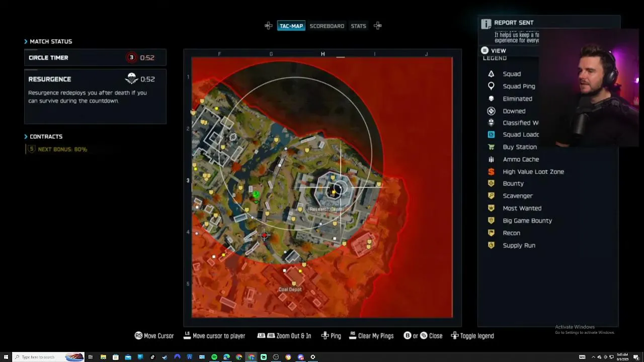The height and width of the screenshot is (362, 644).
Task: Click the View menu button icon
Action: click(485, 50)
